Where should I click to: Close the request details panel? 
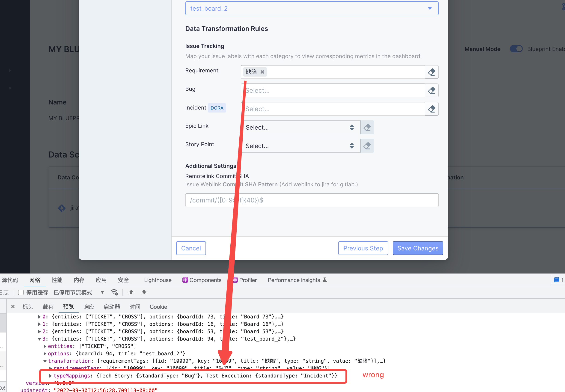(13, 306)
